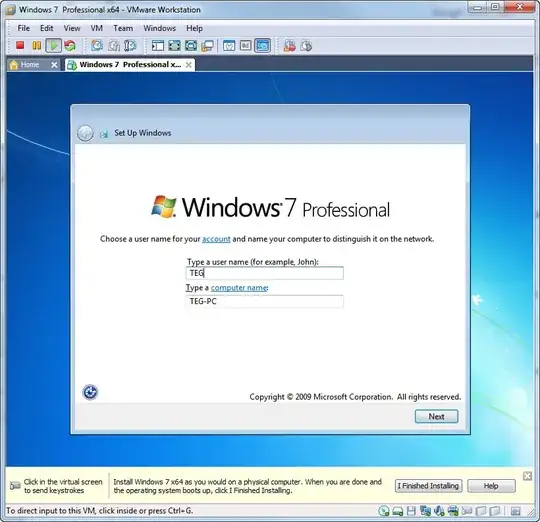Image resolution: width=540 pixels, height=522 pixels.
Task: Show the appliance view toolbar icon
Action: coord(246,45)
